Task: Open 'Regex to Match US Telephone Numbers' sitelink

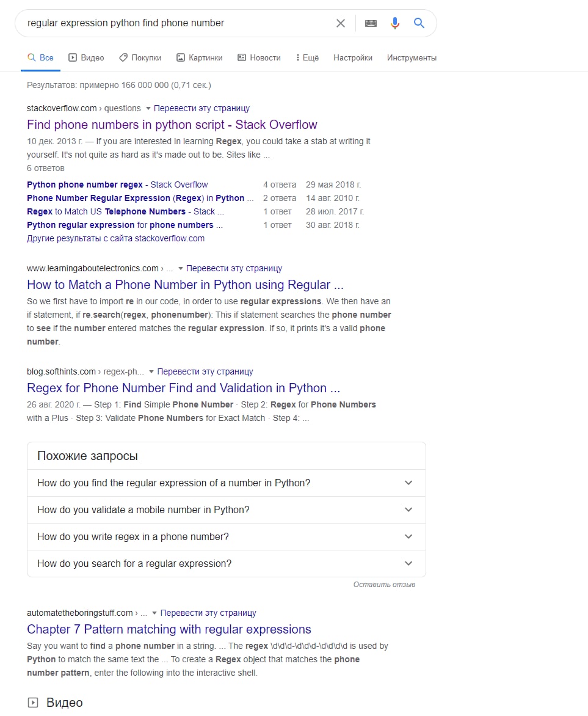Action: click(126, 211)
